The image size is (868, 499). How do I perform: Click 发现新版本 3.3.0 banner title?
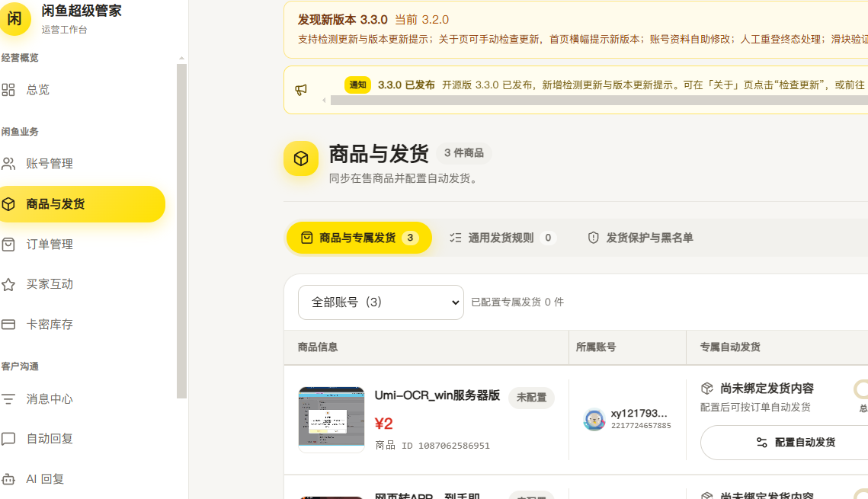343,20
